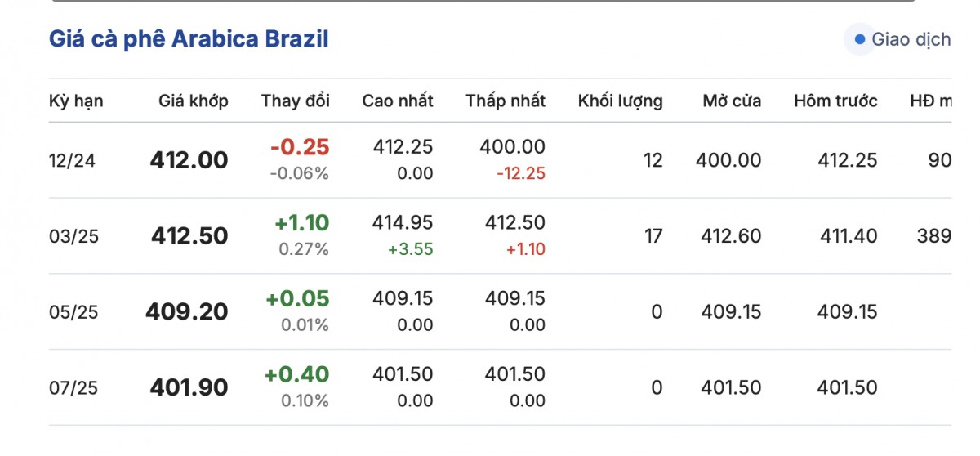Click the Khối lượng column header
The width and height of the screenshot is (980, 456).
(621, 101)
